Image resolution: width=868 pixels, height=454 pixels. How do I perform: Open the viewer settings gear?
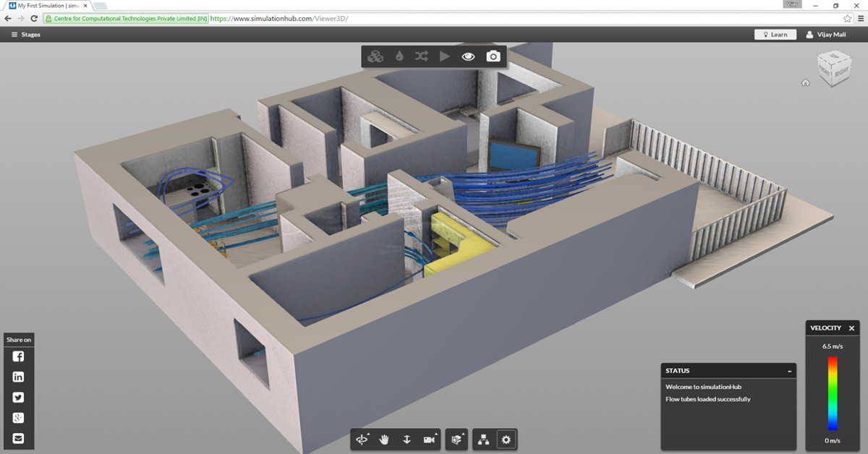coord(506,439)
